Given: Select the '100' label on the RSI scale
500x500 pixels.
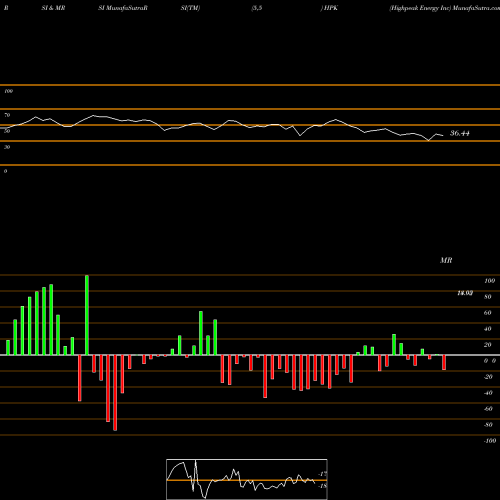Looking at the screenshot, I should [x=8, y=91].
